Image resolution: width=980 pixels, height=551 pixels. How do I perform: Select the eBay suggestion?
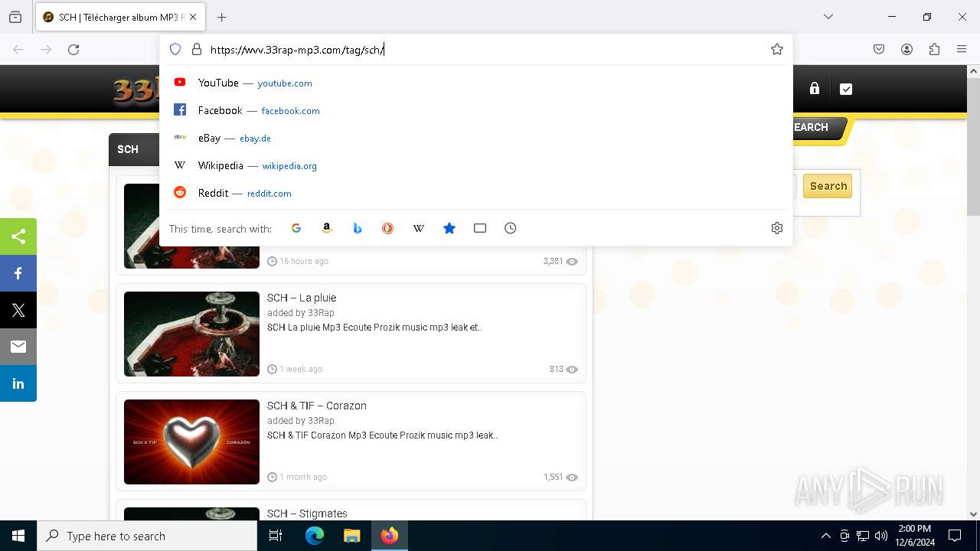475,138
